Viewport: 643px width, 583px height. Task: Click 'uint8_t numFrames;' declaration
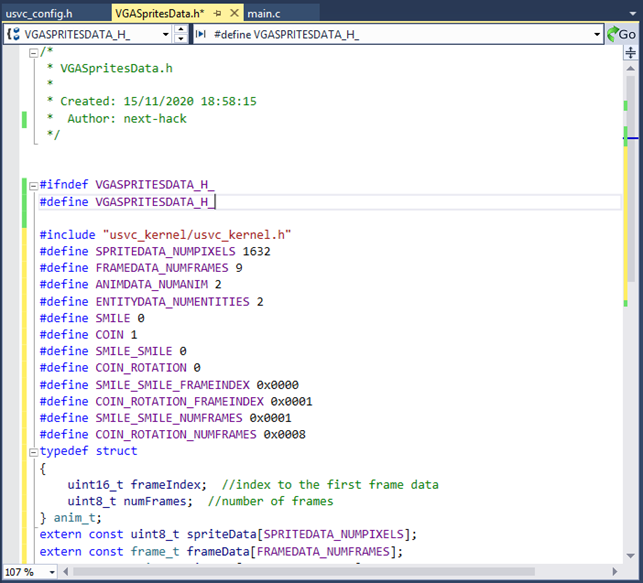pos(130,501)
